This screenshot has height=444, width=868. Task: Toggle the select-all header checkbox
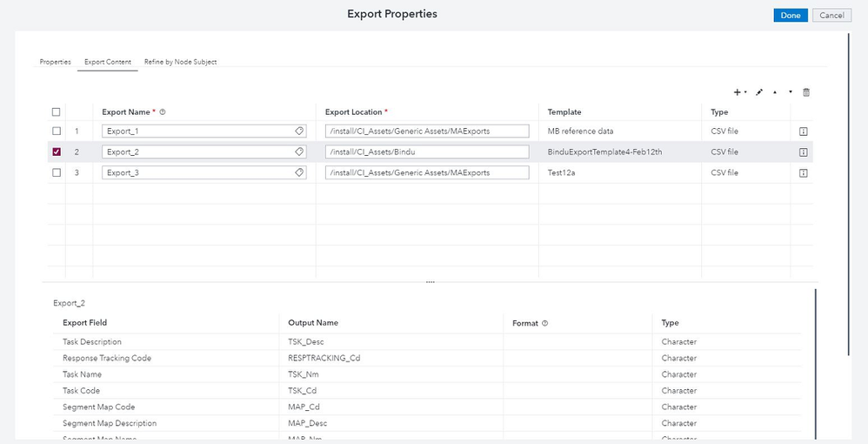tap(56, 112)
